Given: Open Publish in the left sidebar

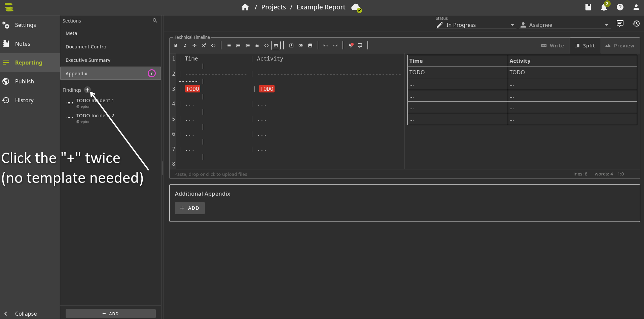Looking at the screenshot, I should point(30,81).
